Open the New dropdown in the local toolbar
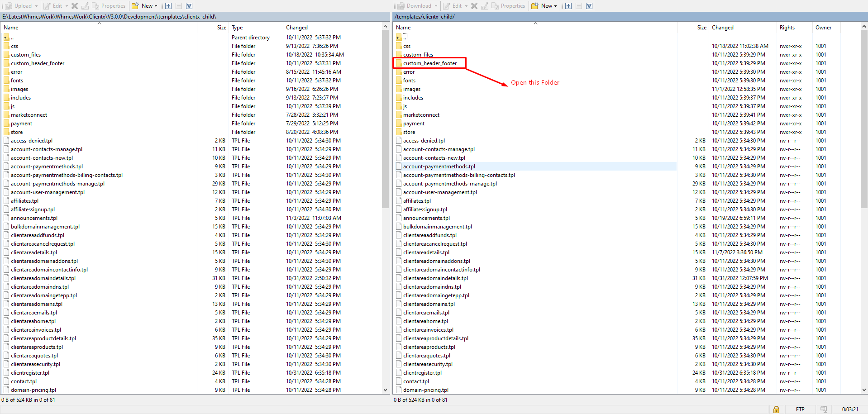Screen dimensions: 868x414 pyautogui.click(x=156, y=6)
